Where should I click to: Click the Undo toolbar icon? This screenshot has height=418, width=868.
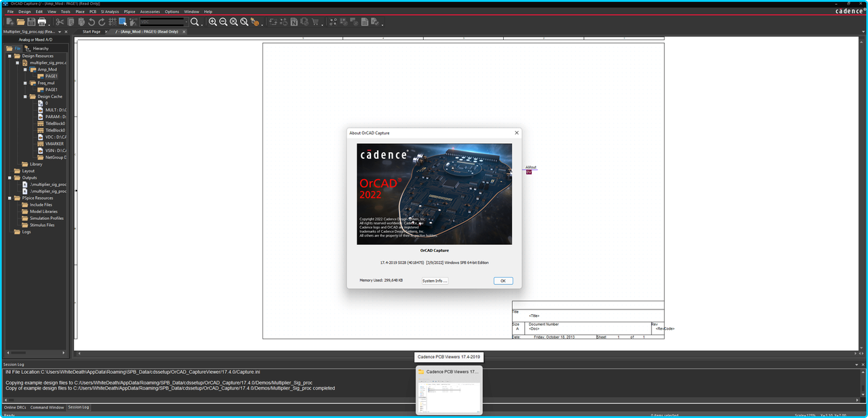pyautogui.click(x=92, y=22)
